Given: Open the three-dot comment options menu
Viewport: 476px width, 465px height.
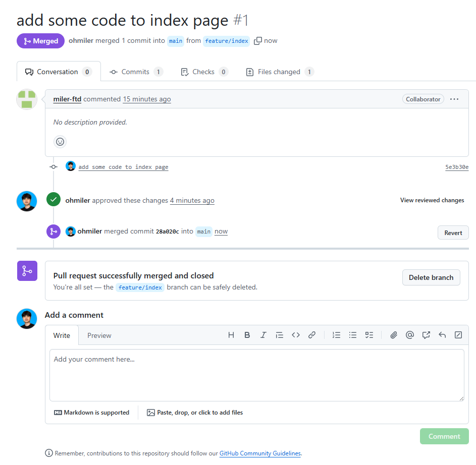Looking at the screenshot, I should click(x=454, y=99).
